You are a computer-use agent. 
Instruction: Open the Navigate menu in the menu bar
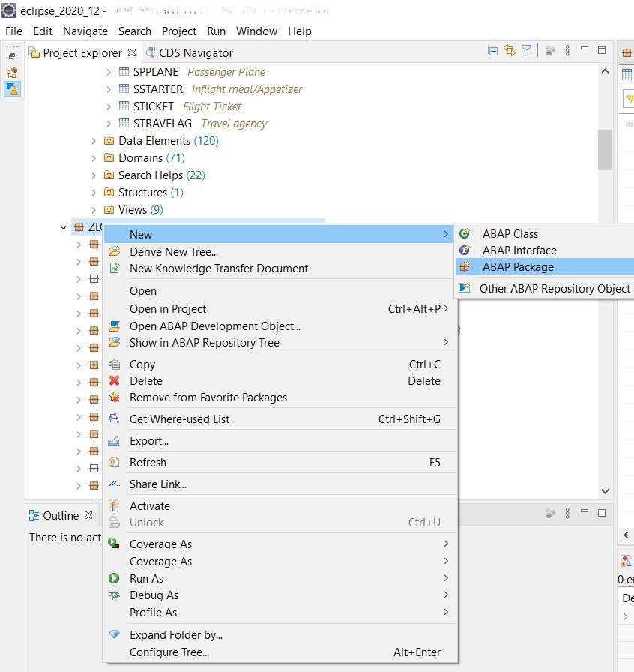tap(85, 31)
